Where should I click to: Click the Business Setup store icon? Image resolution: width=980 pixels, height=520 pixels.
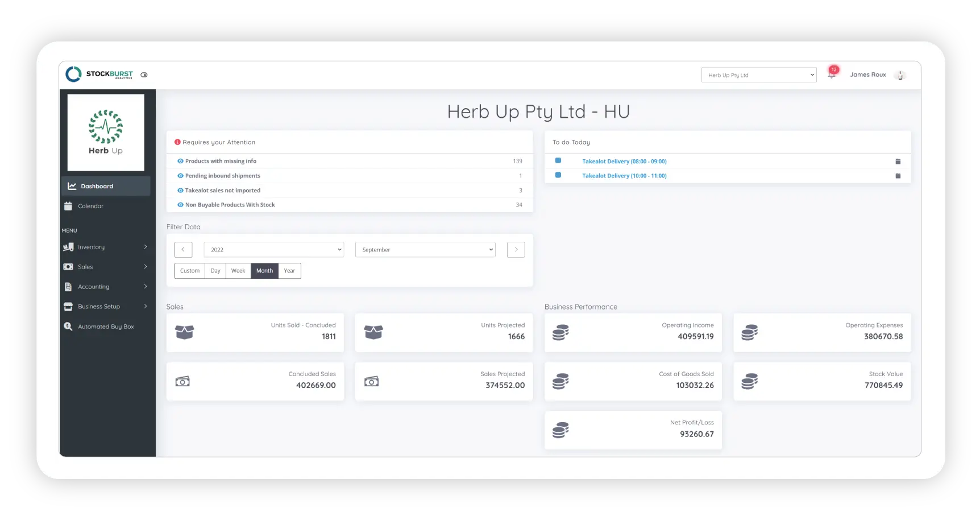click(x=68, y=307)
